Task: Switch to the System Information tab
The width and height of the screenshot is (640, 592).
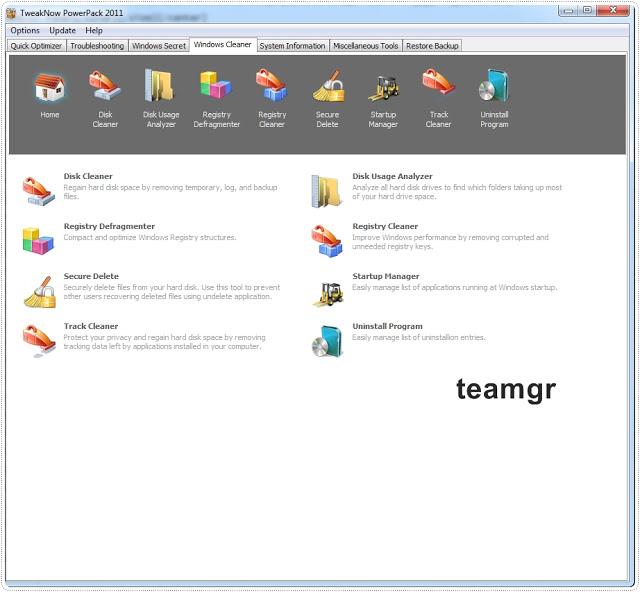Action: (292, 46)
